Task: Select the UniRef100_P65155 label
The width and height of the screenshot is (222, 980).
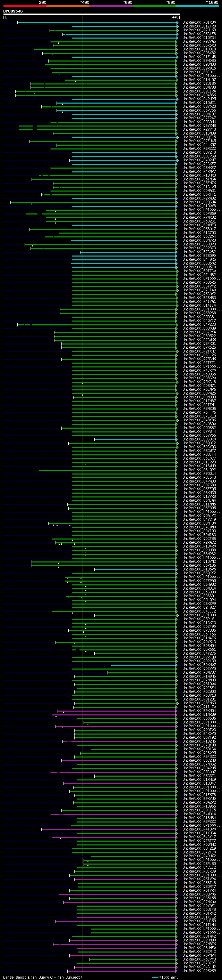Action: point(199,898)
